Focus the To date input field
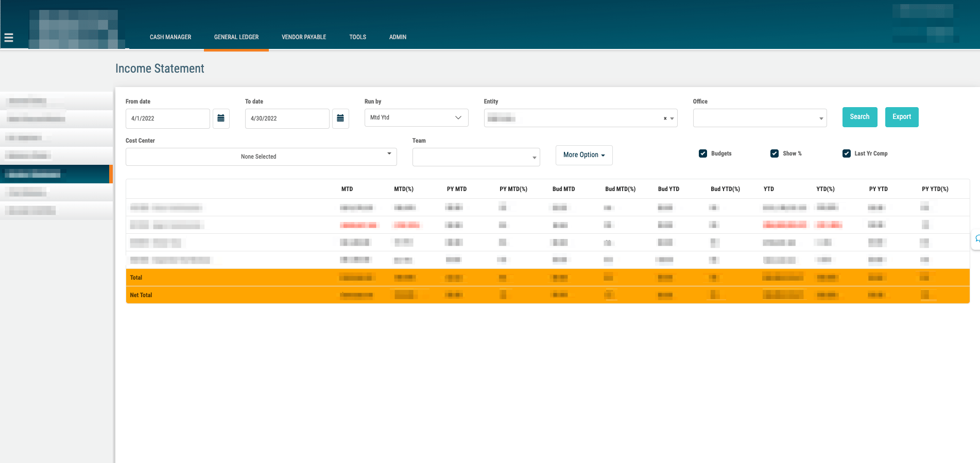This screenshot has width=980, height=463. [x=287, y=118]
